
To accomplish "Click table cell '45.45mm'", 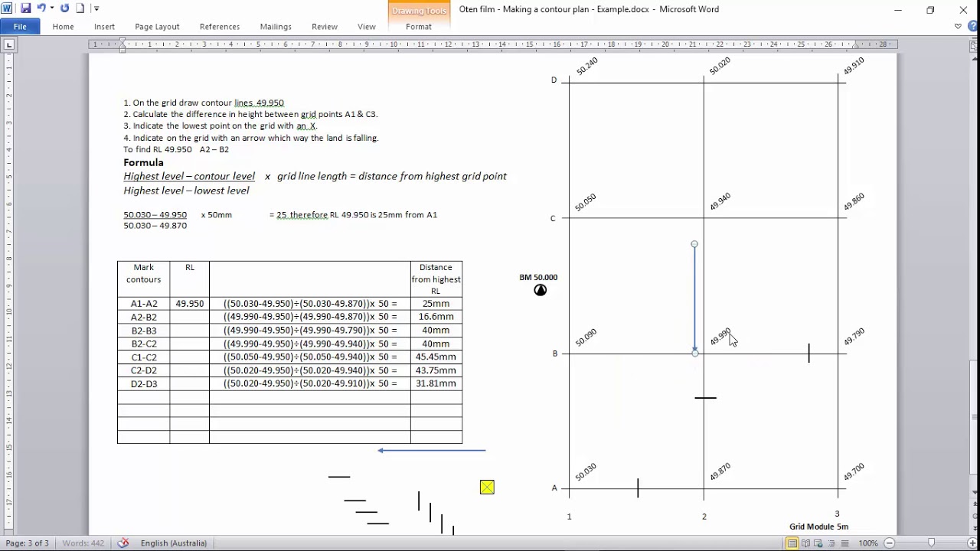I will [x=436, y=357].
